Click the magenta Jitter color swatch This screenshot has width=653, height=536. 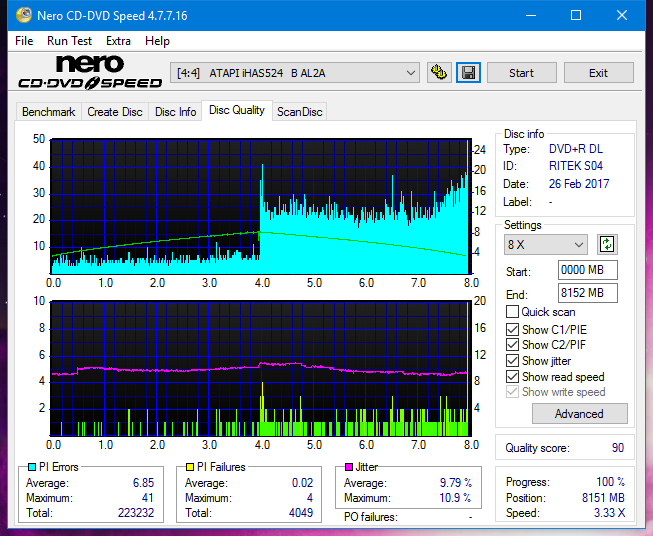(349, 467)
